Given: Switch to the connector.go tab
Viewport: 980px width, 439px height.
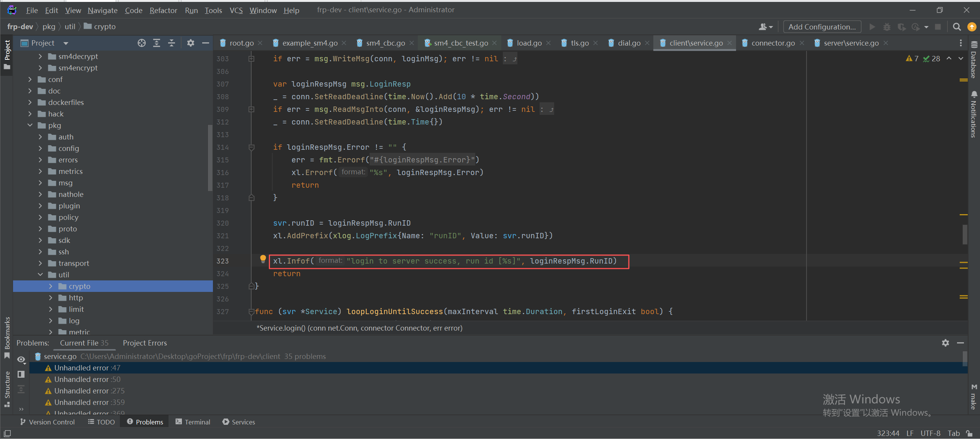Looking at the screenshot, I should tap(772, 43).
